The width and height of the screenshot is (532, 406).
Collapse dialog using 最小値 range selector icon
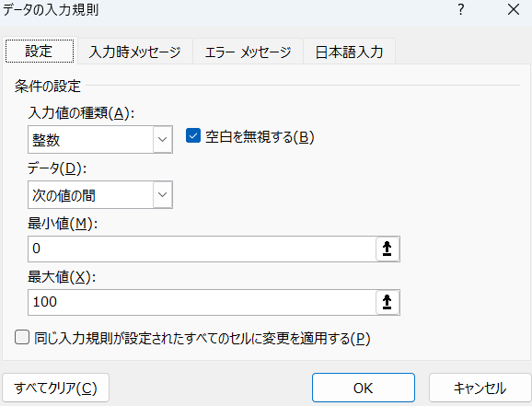click(387, 249)
